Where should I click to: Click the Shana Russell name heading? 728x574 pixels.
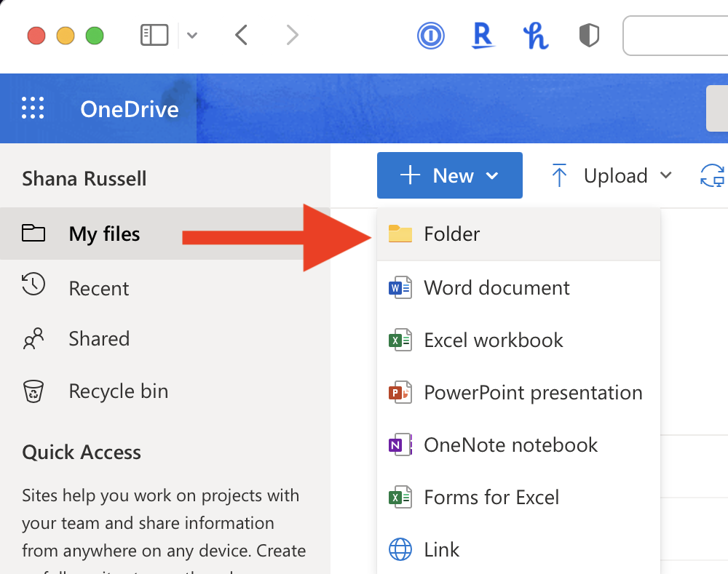(84, 179)
